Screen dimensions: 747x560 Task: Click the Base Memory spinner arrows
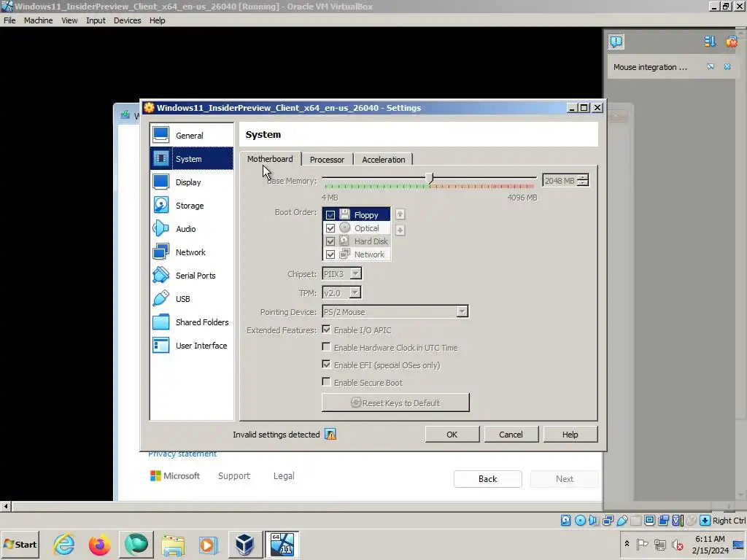(x=583, y=181)
